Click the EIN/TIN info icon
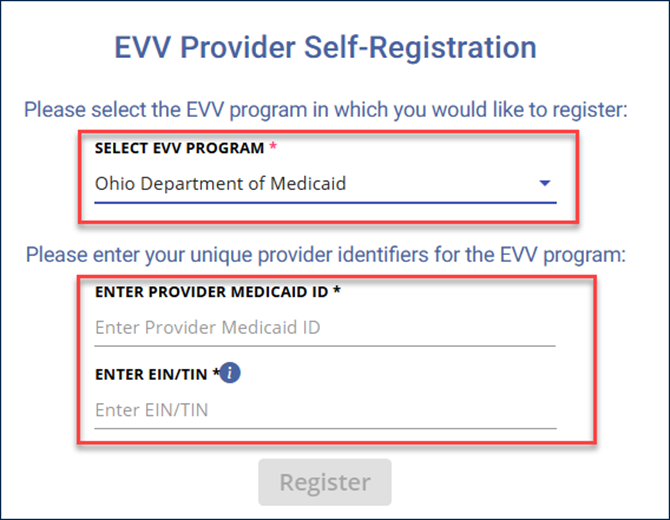The image size is (670, 520). coord(230,374)
